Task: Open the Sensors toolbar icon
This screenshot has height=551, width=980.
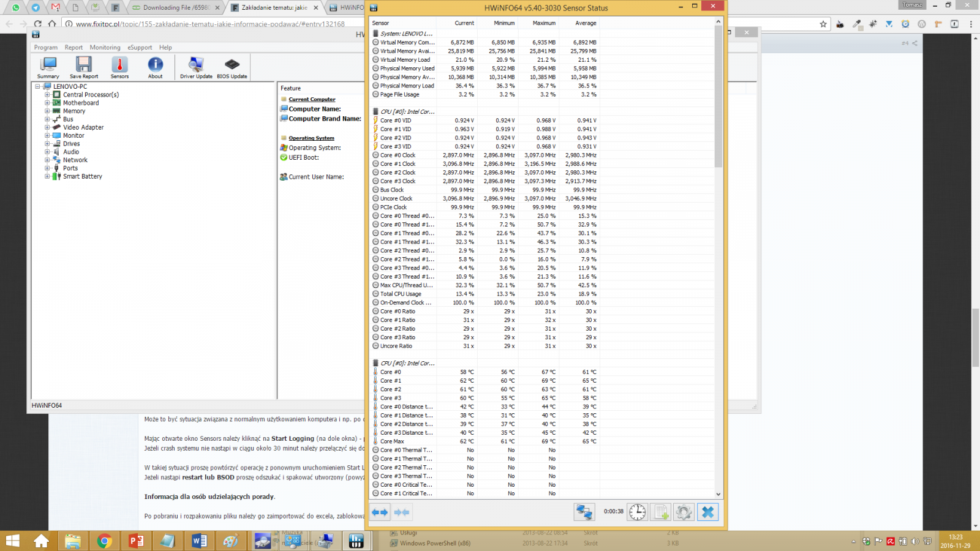Action: coord(119,67)
